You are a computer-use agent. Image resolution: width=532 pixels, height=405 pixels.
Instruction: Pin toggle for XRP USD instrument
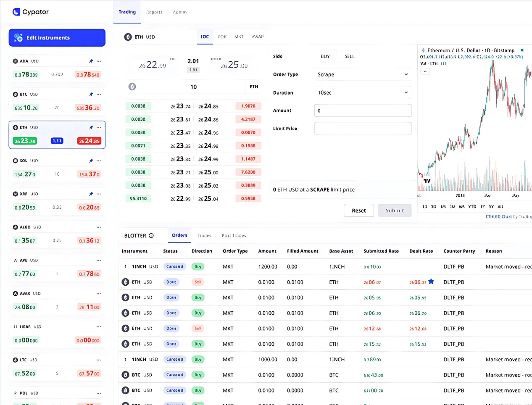click(x=91, y=194)
